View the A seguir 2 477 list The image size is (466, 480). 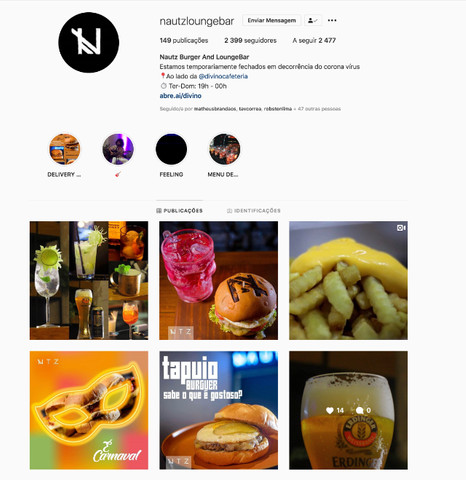[x=314, y=40]
